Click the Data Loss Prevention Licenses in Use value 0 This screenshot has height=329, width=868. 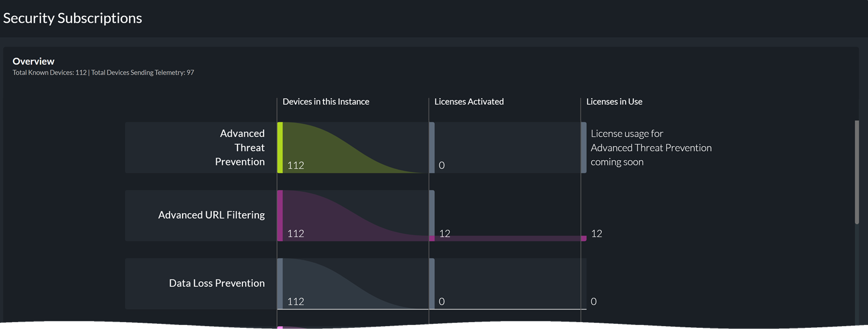point(594,301)
